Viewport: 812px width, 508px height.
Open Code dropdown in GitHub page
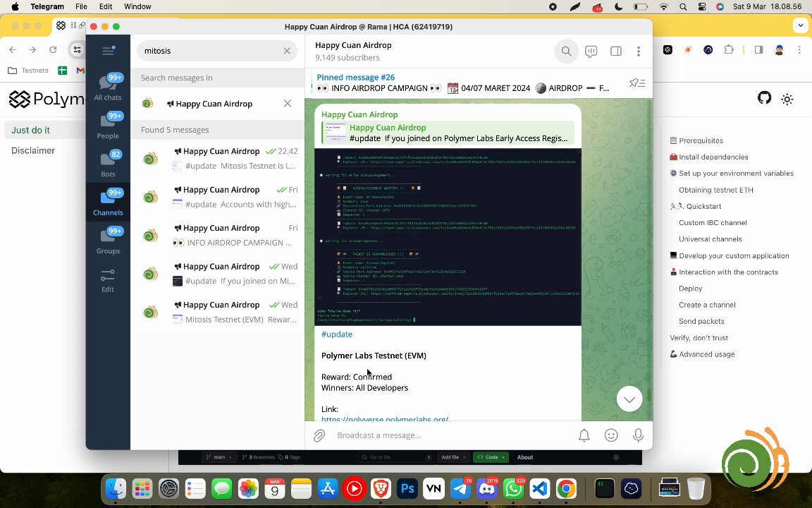[491, 457]
